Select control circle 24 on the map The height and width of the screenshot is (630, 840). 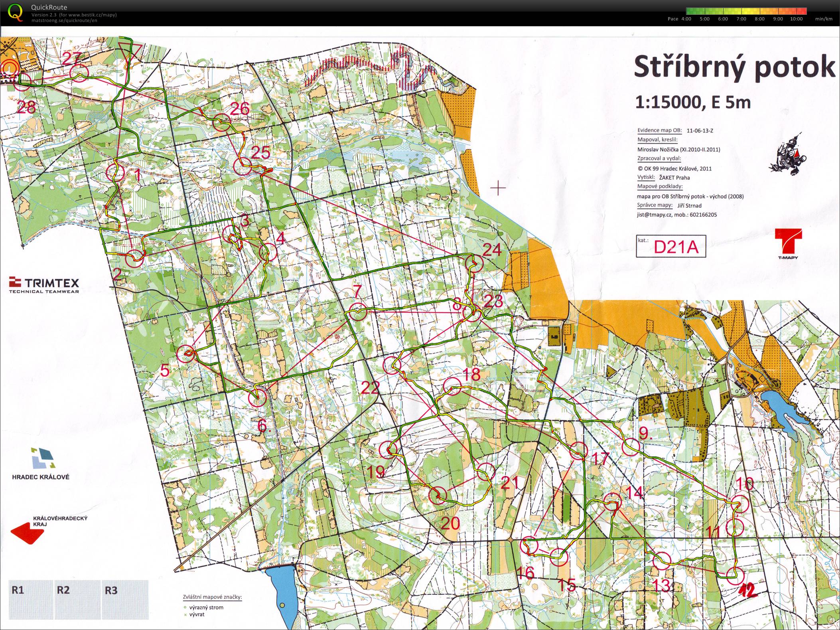tap(475, 263)
